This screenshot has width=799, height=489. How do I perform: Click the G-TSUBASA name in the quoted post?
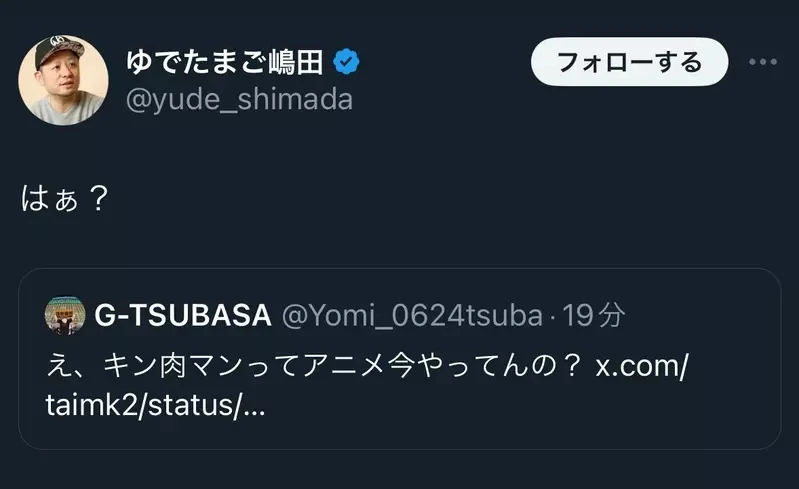pyautogui.click(x=183, y=316)
